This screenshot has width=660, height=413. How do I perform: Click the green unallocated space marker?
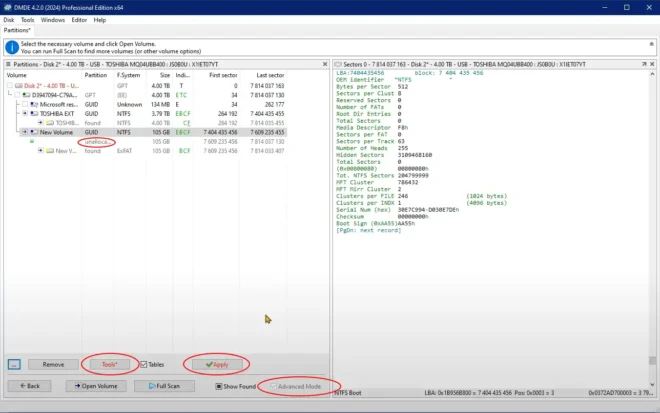32,141
